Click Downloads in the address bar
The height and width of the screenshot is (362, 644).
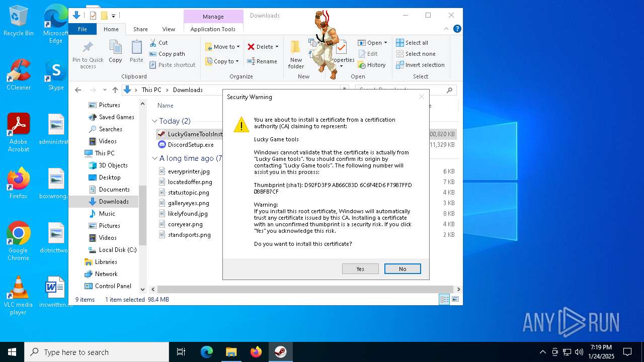(x=188, y=90)
